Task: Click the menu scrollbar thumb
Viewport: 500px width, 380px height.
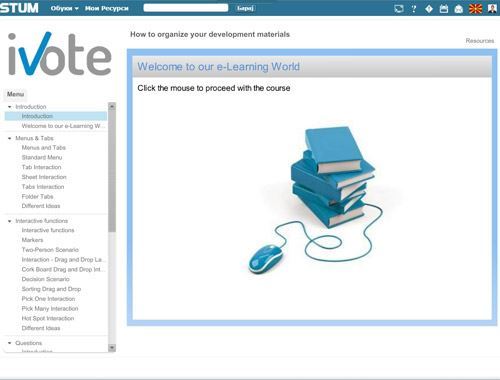Action: [112, 171]
